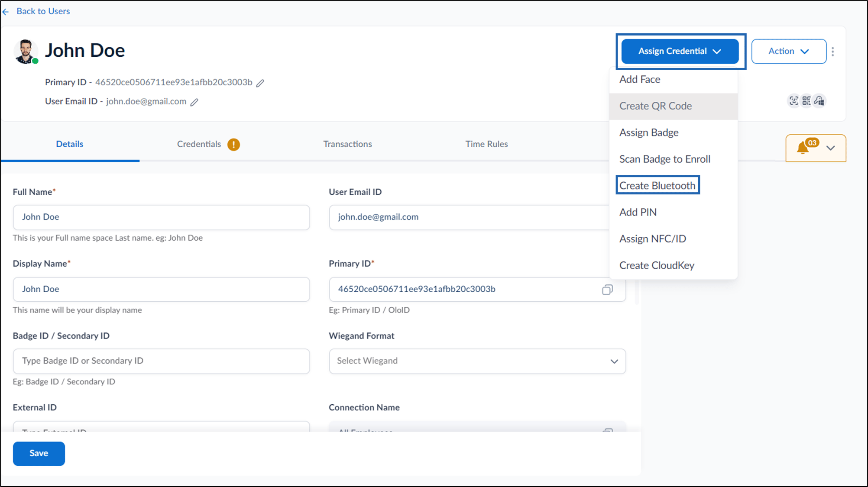Expand the chevron beside notification bell

830,148
